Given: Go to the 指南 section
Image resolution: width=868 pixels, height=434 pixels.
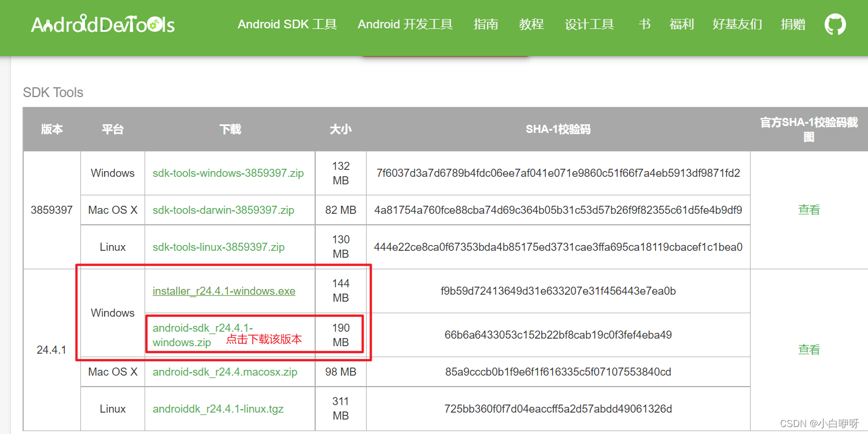Looking at the screenshot, I should (x=486, y=24).
